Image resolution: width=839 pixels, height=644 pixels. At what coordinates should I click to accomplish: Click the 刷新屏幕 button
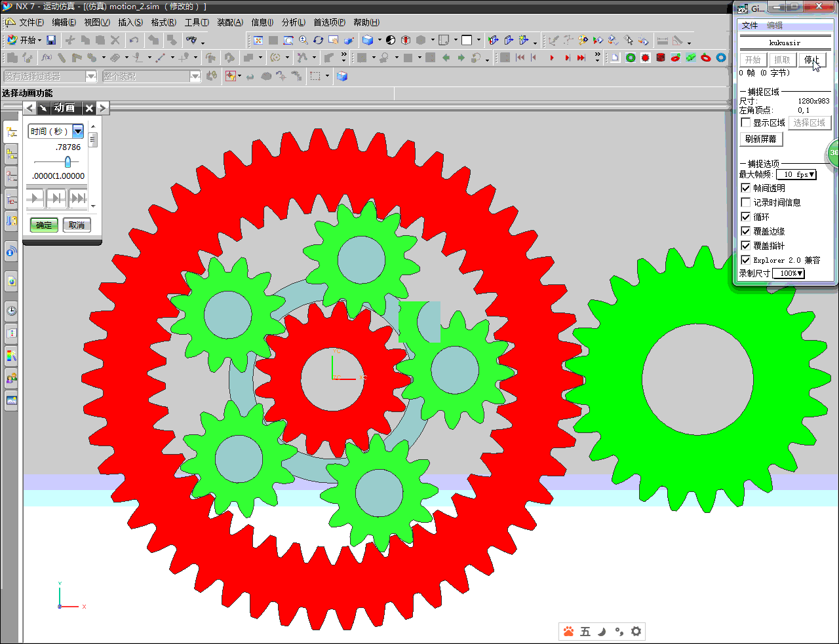point(761,139)
